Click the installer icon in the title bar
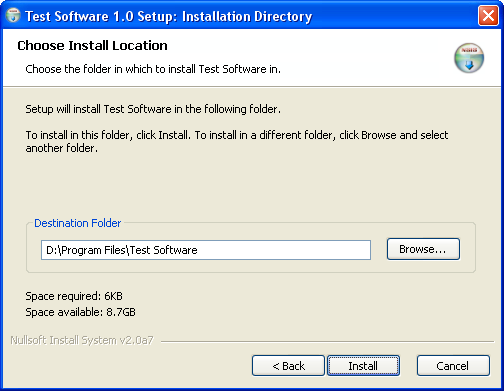Screen dimensions: 504x391 [x=13, y=15]
